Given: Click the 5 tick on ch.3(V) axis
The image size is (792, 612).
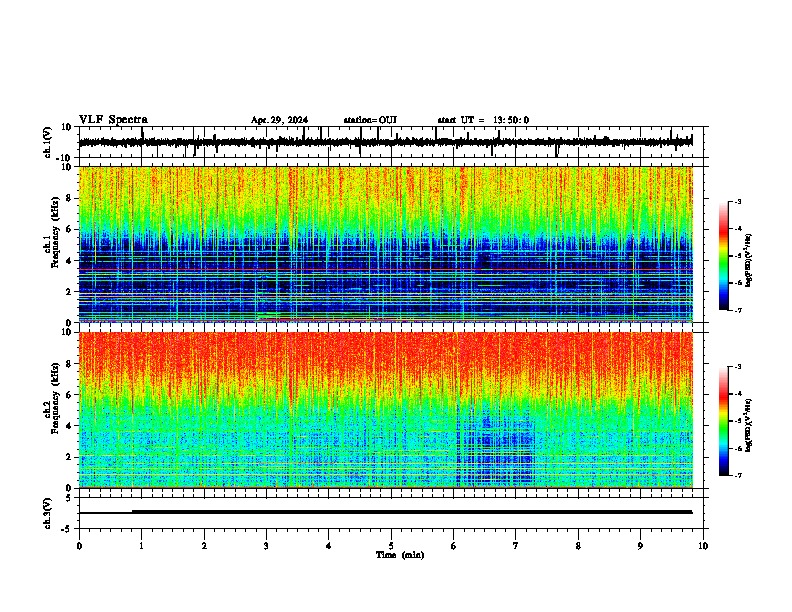Looking at the screenshot, I should point(70,498).
